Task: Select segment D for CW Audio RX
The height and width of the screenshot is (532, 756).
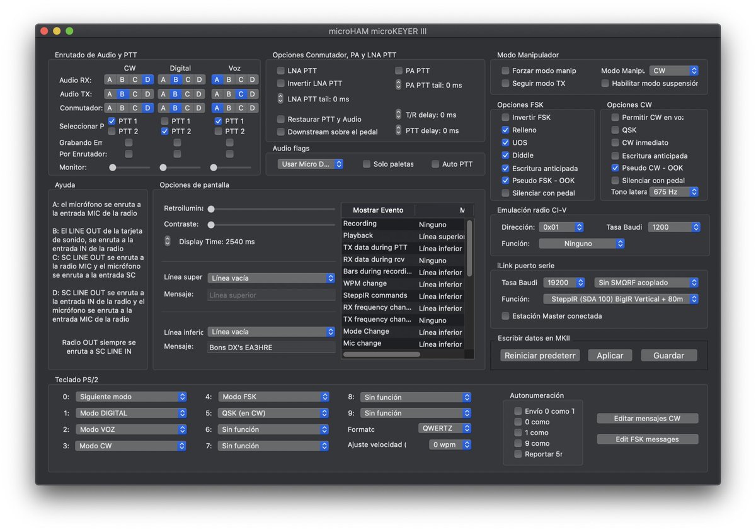Action: point(147,80)
